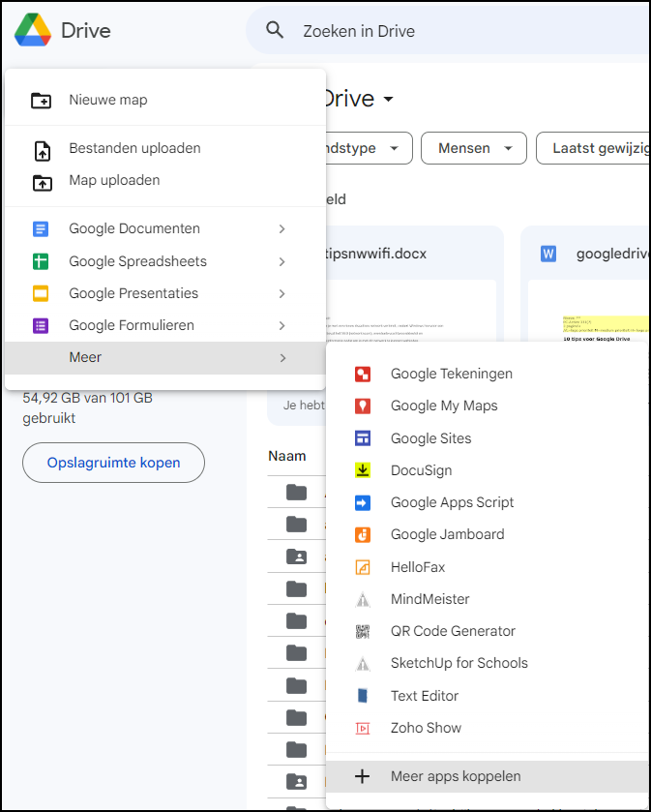
Task: Open the Laatst gewijzigd filter dropdown
Action: click(593, 148)
